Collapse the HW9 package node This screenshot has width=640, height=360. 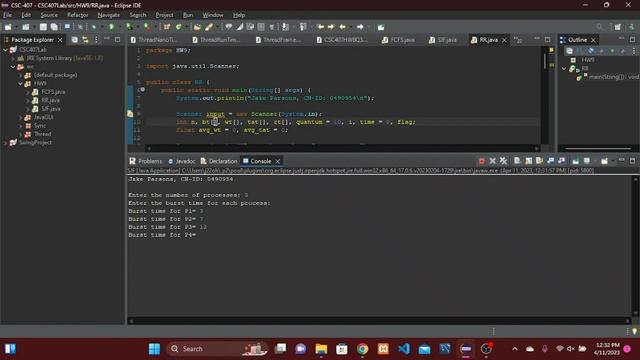click(x=20, y=84)
